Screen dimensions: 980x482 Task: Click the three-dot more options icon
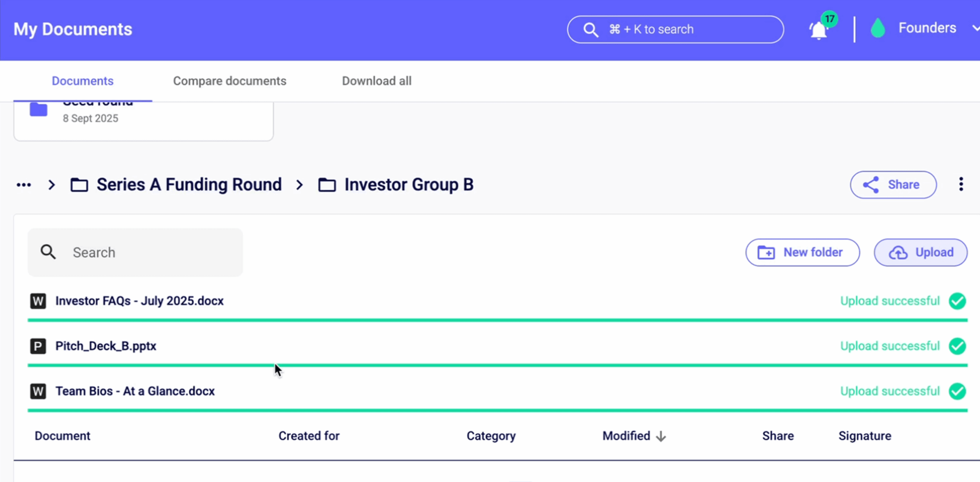[961, 185]
